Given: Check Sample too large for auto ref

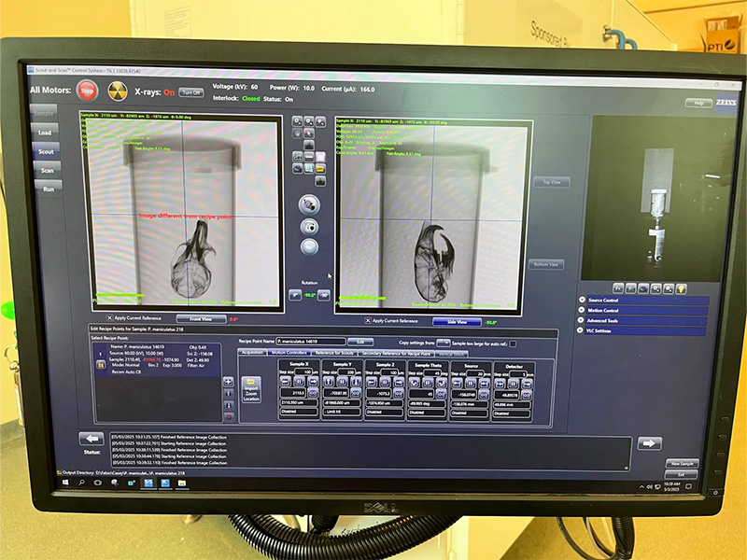Looking at the screenshot, I should pyautogui.click(x=513, y=343).
